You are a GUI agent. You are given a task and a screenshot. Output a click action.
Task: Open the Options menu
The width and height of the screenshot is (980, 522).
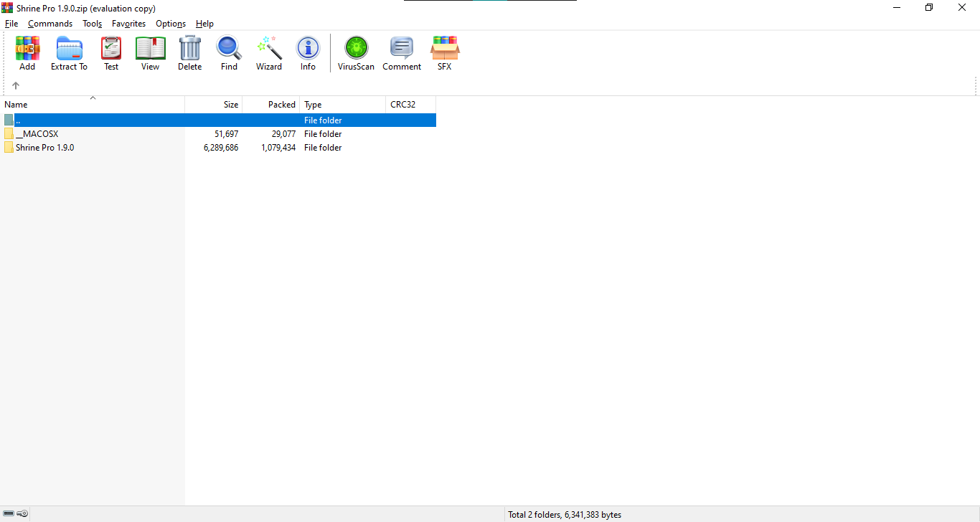click(x=171, y=24)
